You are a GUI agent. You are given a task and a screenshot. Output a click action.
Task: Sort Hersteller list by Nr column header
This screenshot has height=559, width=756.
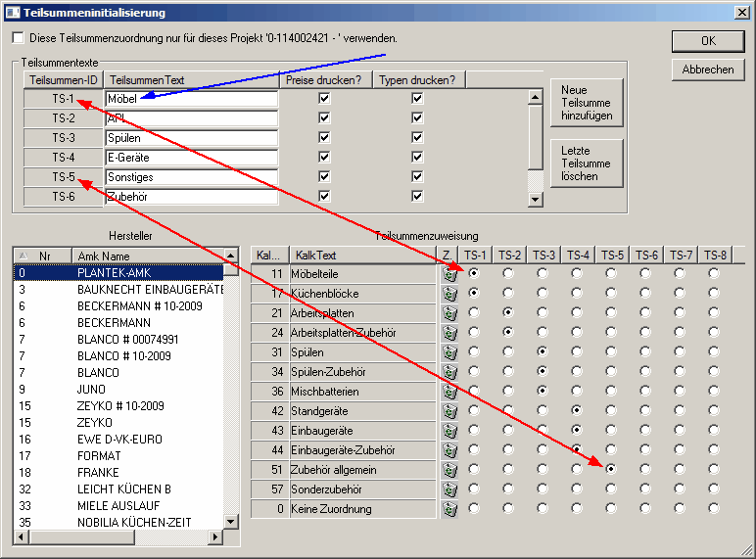[44, 256]
